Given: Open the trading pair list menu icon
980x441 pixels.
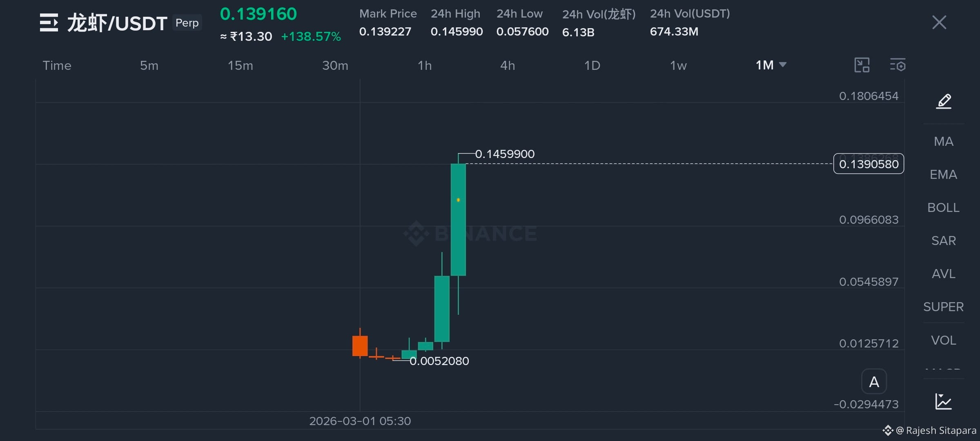Looking at the screenshot, I should [x=49, y=22].
